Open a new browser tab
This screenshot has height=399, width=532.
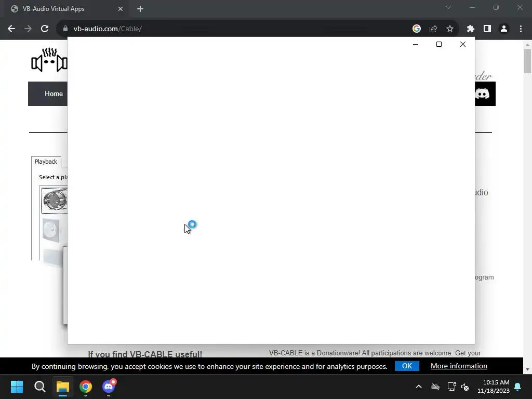coord(140,9)
